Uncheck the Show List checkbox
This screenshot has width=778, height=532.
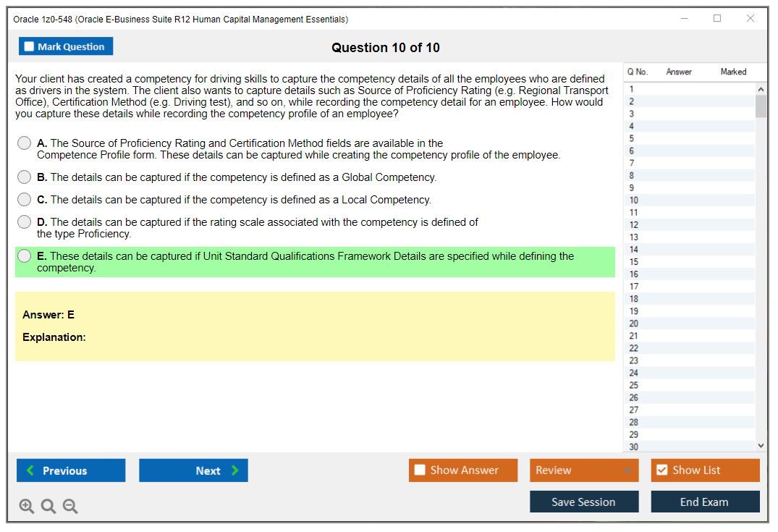661,470
